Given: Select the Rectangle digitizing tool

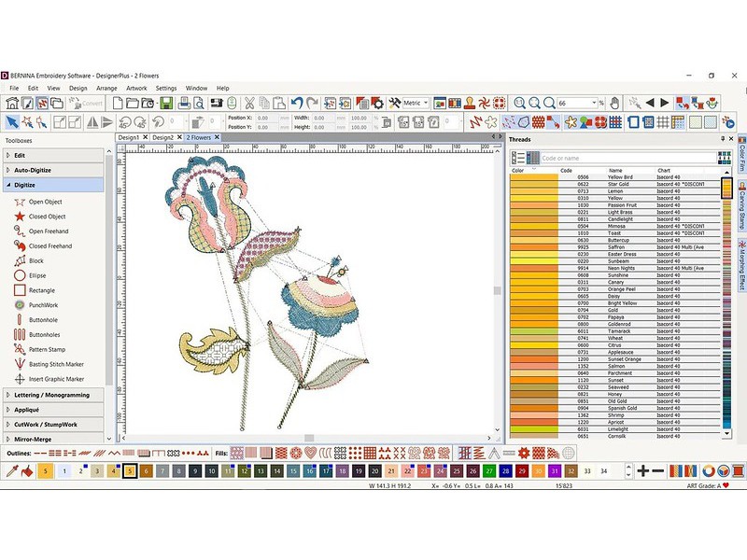Looking at the screenshot, I should click(x=45, y=290).
